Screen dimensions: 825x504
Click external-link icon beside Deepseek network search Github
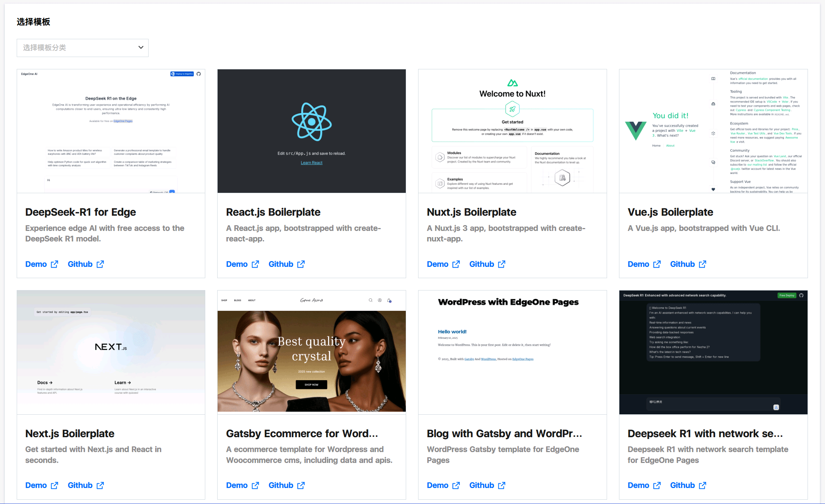pyautogui.click(x=703, y=485)
